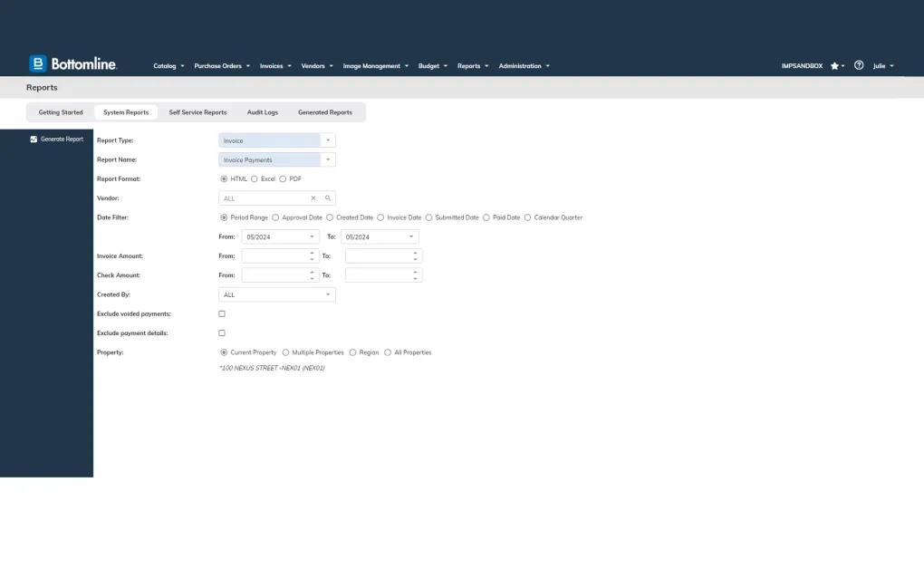Increase Invoice Amount From value with up arrow

pos(313,253)
